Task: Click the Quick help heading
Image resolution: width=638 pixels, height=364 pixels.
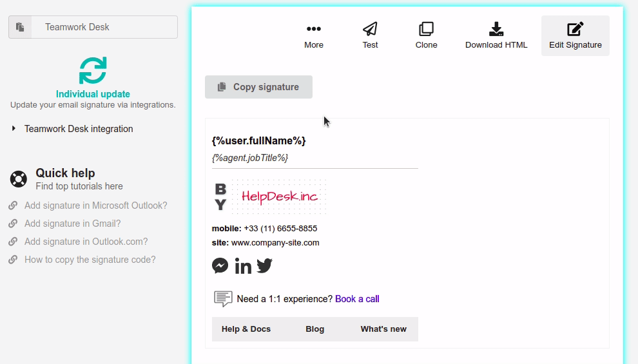Action: coord(66,173)
